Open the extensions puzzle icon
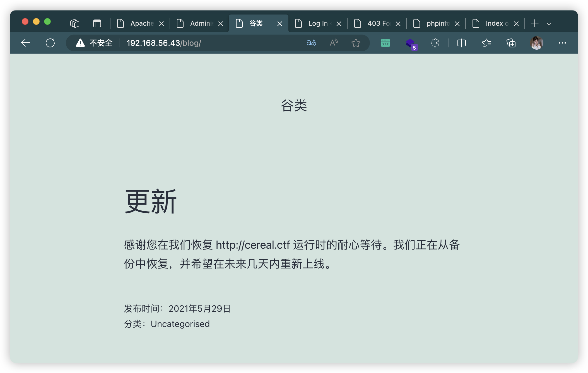The image size is (588, 373). click(x=435, y=43)
